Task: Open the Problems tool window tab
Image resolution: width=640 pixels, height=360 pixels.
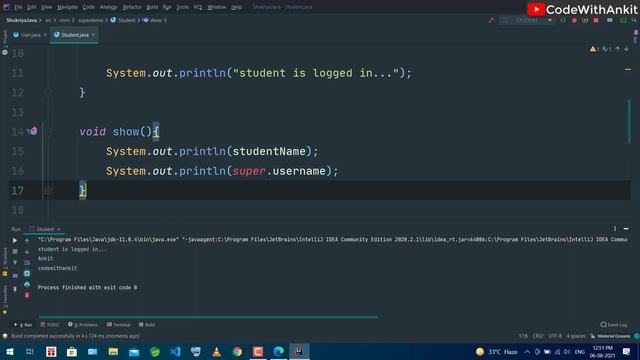Action: (x=83, y=325)
